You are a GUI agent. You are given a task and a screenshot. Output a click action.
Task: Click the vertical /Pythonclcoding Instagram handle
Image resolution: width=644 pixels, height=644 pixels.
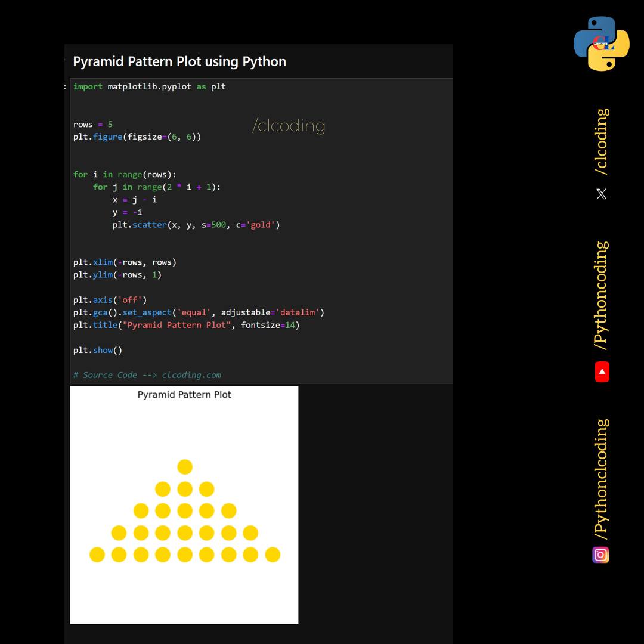click(x=602, y=479)
